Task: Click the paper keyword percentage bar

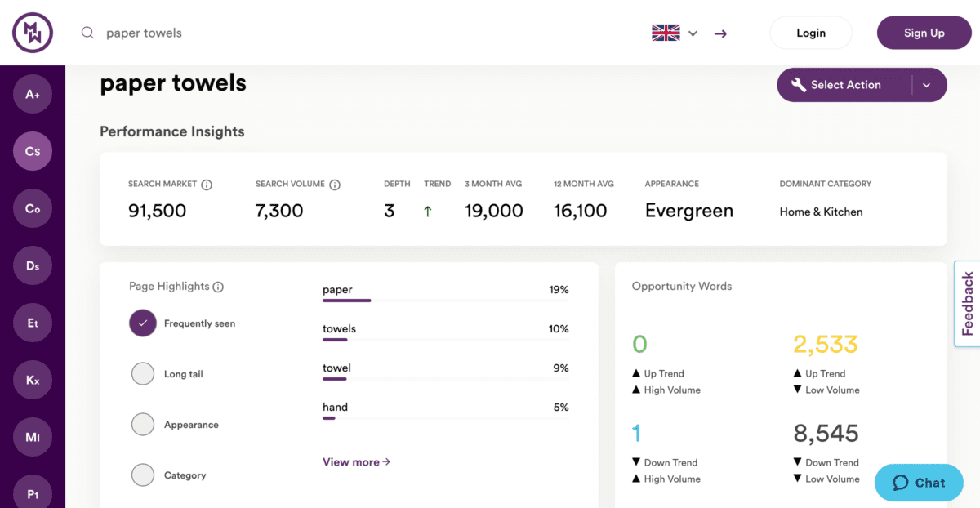Action: pyautogui.click(x=445, y=301)
